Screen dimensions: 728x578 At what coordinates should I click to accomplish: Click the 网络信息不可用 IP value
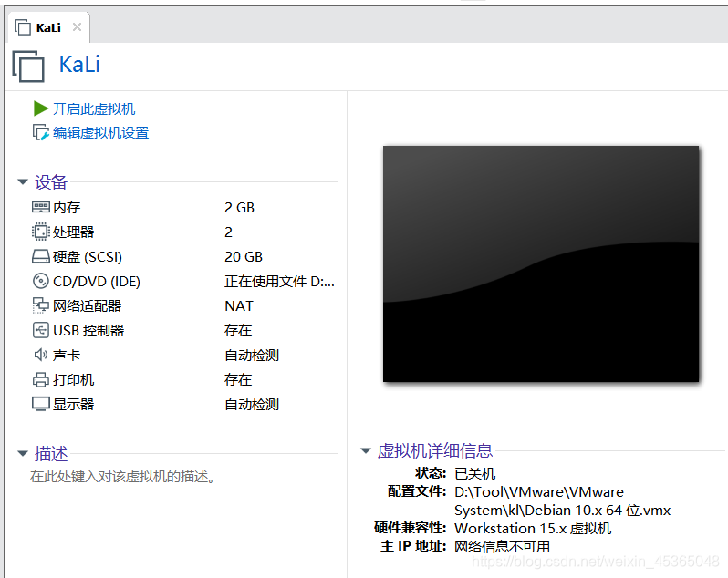click(503, 546)
